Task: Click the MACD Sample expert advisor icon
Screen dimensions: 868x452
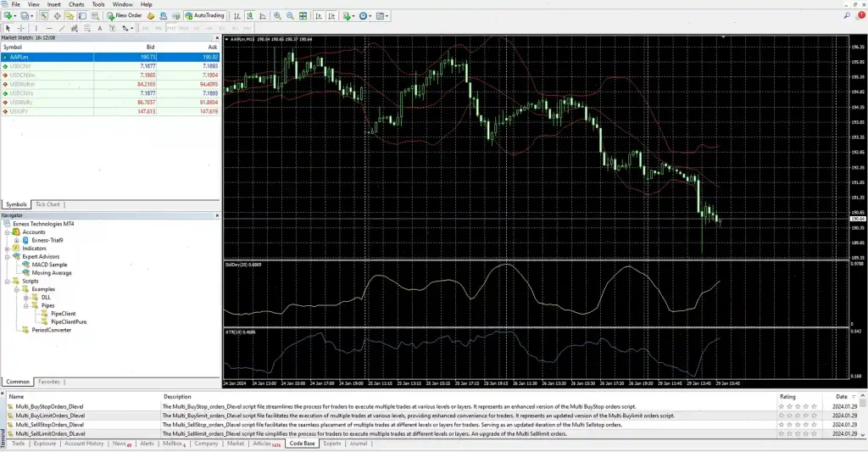Action: tap(25, 265)
